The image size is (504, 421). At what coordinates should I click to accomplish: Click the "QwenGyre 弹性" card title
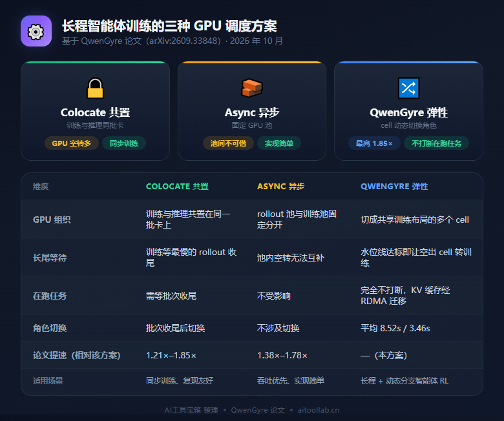click(408, 112)
